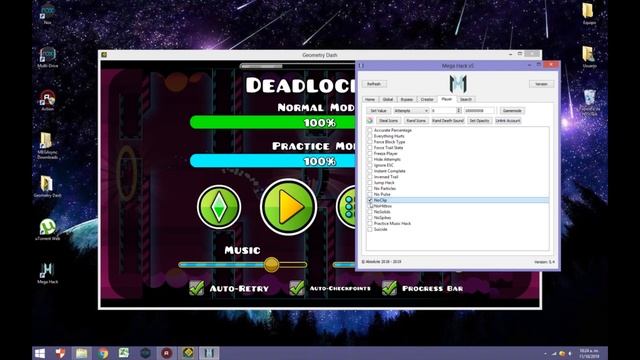Open the green app icon in taskbar
Image resolution: width=640 pixels, height=360 pixels.
[124, 353]
